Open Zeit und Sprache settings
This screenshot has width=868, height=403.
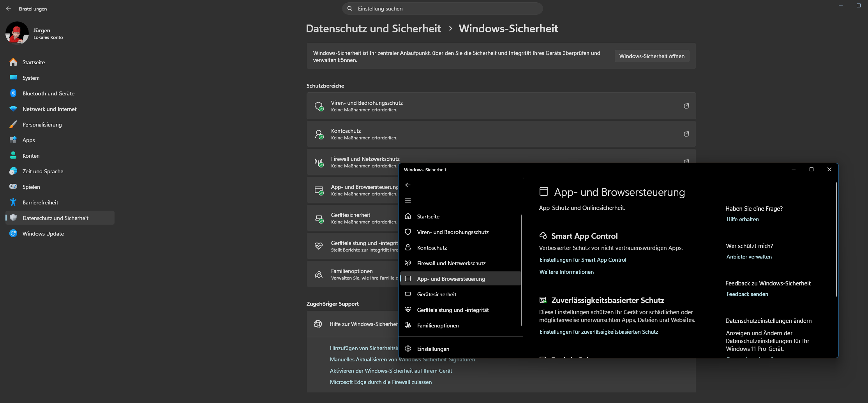60,171
